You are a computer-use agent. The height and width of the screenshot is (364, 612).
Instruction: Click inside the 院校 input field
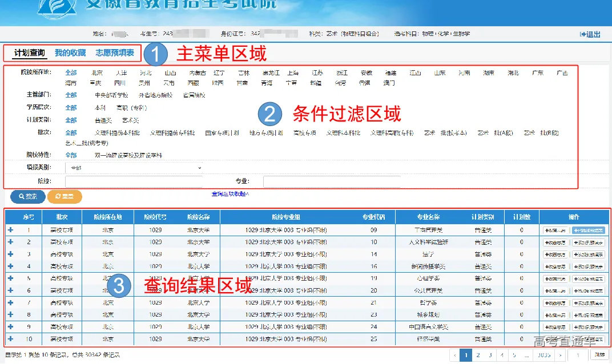click(134, 180)
